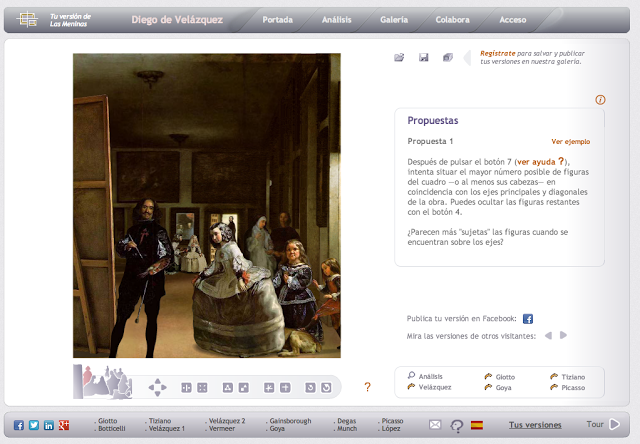The height and width of the screenshot is (444, 640).
Task: Click the four-corner expand icon
Action: click(x=202, y=388)
